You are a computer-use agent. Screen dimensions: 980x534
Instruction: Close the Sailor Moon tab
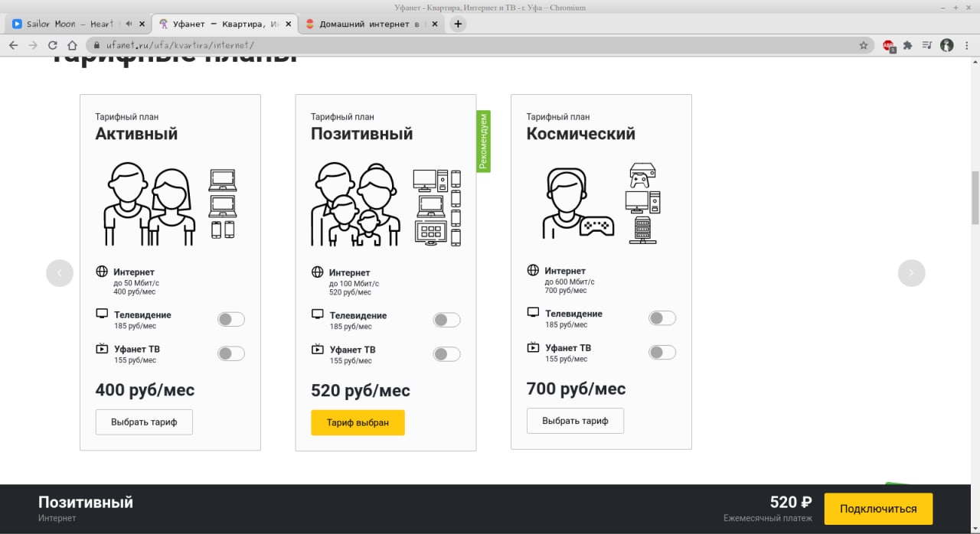pyautogui.click(x=143, y=24)
